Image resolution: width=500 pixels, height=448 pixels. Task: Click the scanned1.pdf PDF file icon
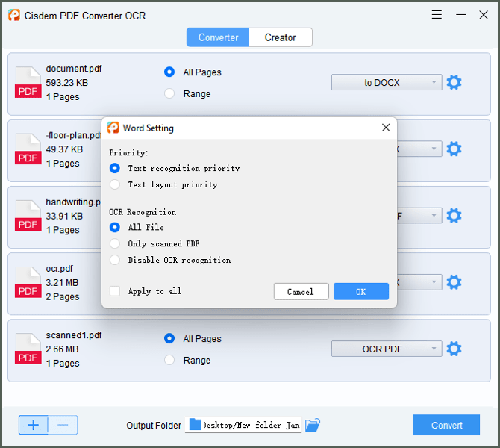28,349
